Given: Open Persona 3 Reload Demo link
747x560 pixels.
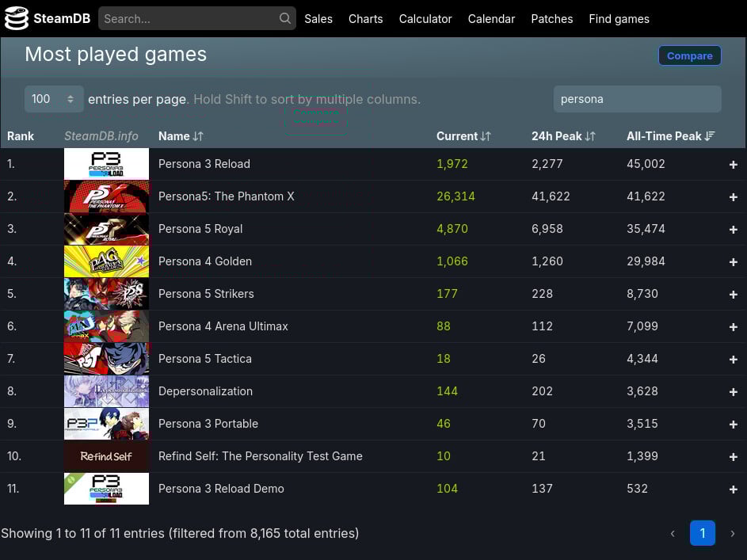Looking at the screenshot, I should tap(221, 489).
